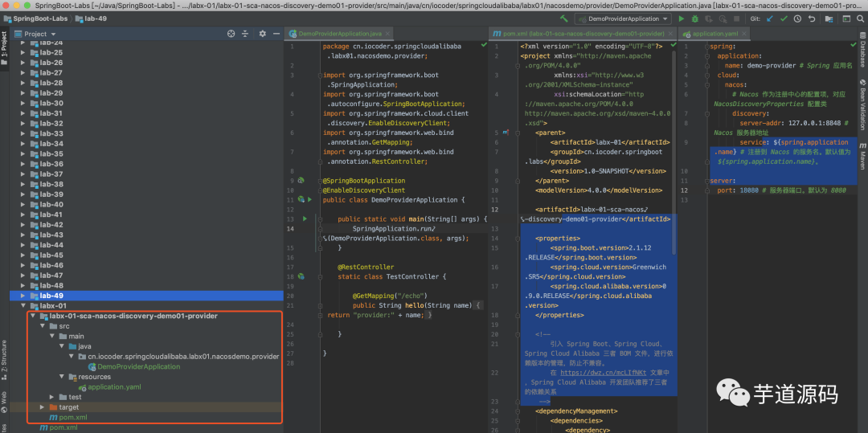
Task: Expand the lab-30 folder
Action: [23, 104]
